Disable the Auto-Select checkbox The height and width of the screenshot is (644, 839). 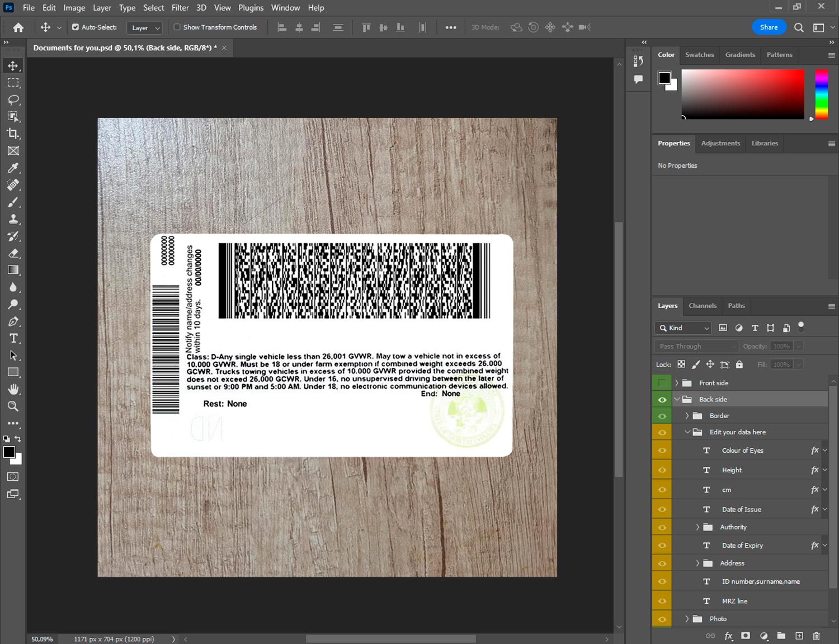tap(76, 27)
